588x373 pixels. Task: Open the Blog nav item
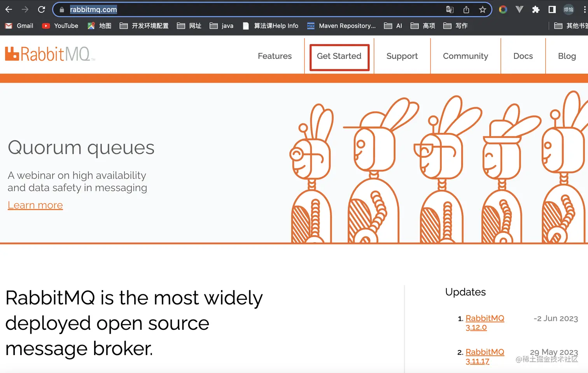(x=567, y=56)
